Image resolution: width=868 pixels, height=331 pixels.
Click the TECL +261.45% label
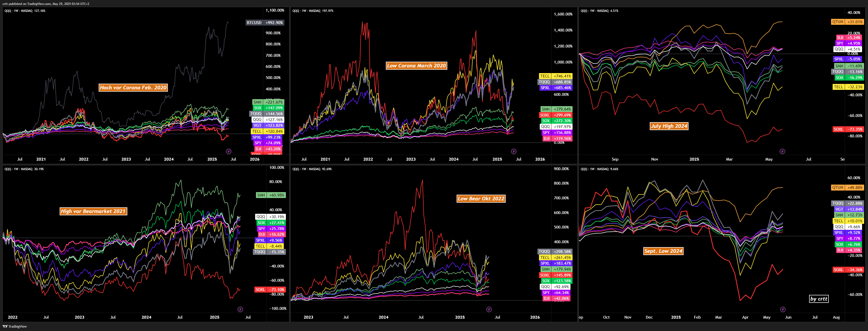click(555, 258)
